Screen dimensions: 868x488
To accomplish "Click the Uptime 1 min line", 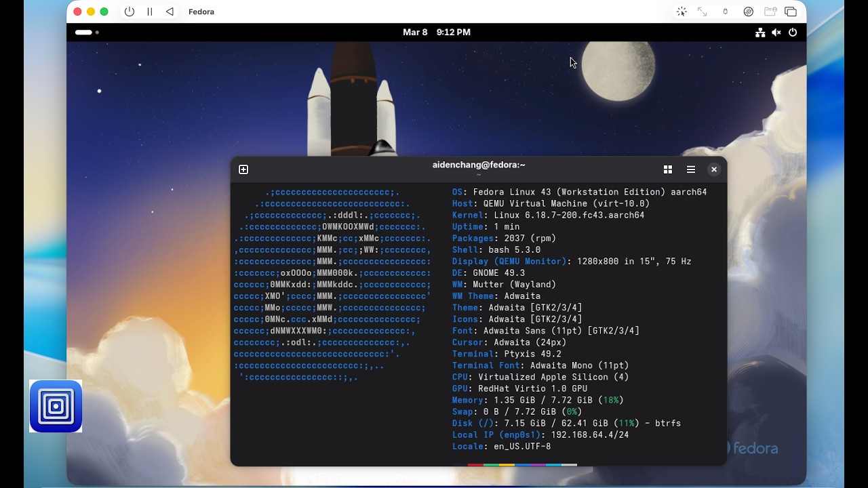I will (486, 226).
